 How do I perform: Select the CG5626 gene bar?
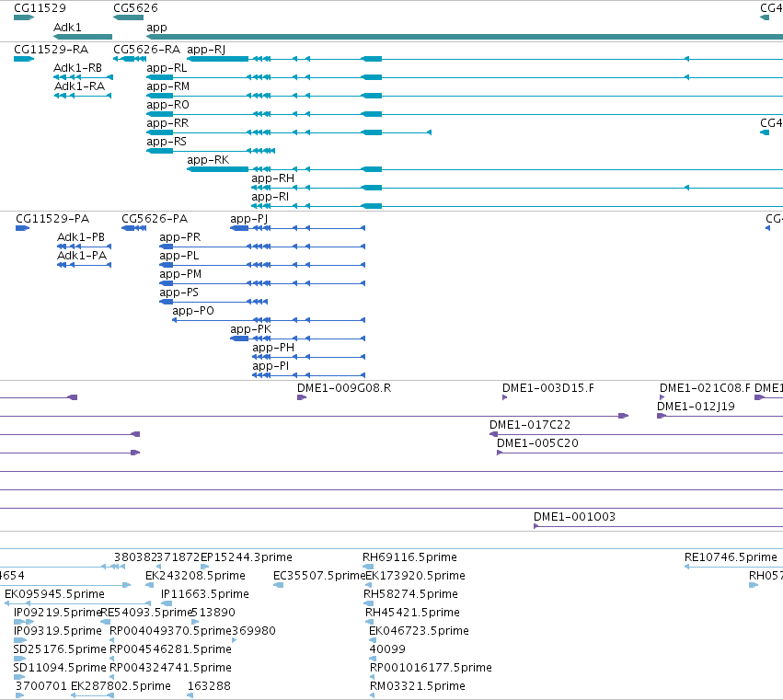[128, 17]
